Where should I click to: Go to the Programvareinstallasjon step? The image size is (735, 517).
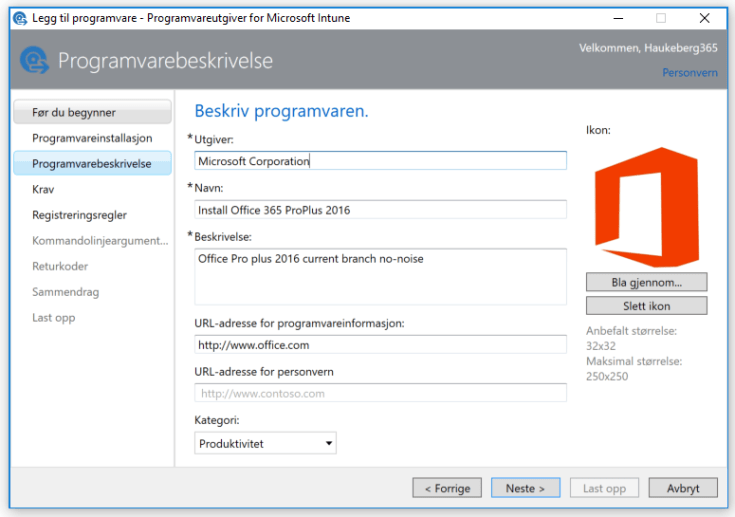(x=92, y=138)
